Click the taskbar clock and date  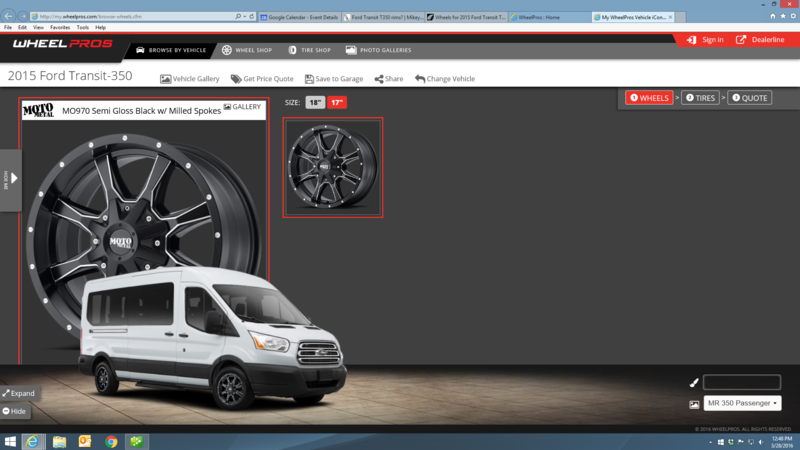click(782, 442)
